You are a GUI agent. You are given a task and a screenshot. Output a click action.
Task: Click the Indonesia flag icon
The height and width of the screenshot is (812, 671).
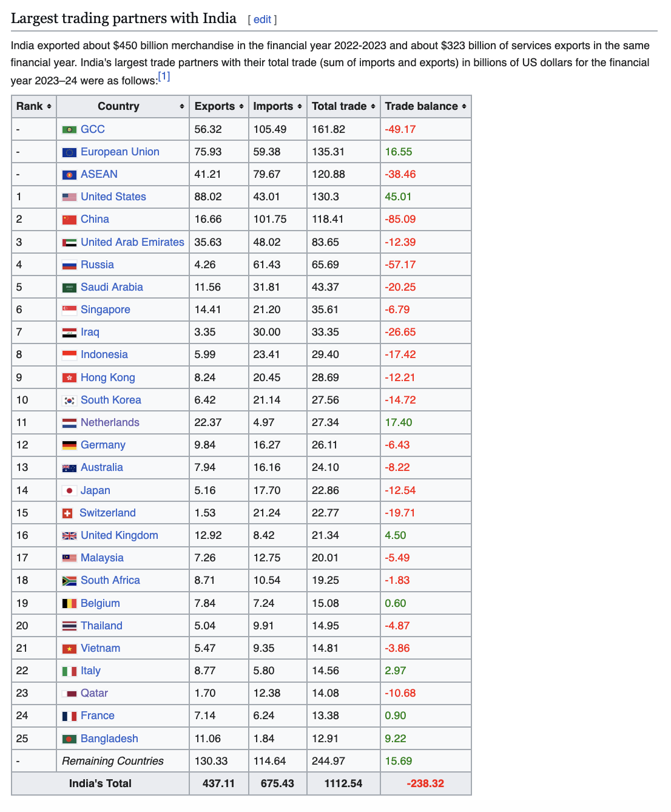coord(70,355)
